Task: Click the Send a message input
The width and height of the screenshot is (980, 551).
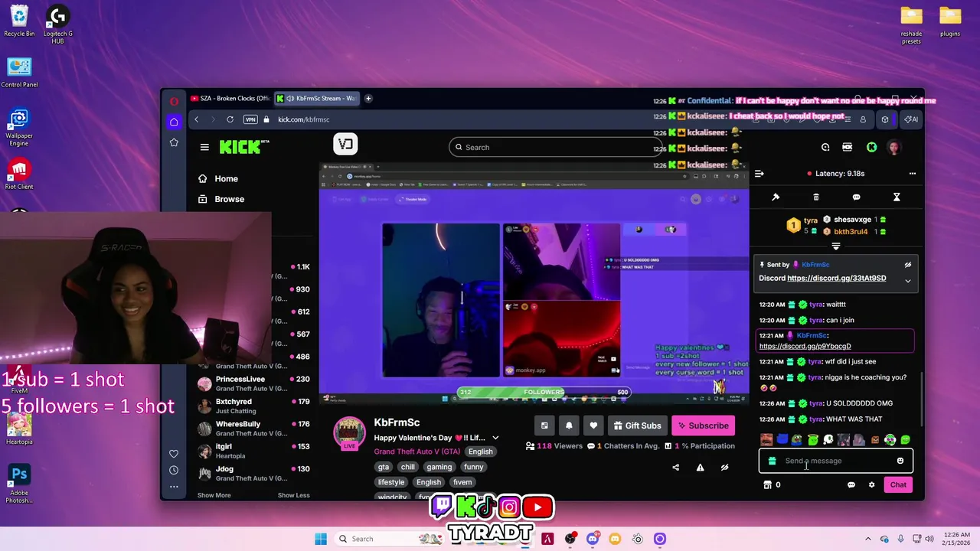Action: [835, 461]
